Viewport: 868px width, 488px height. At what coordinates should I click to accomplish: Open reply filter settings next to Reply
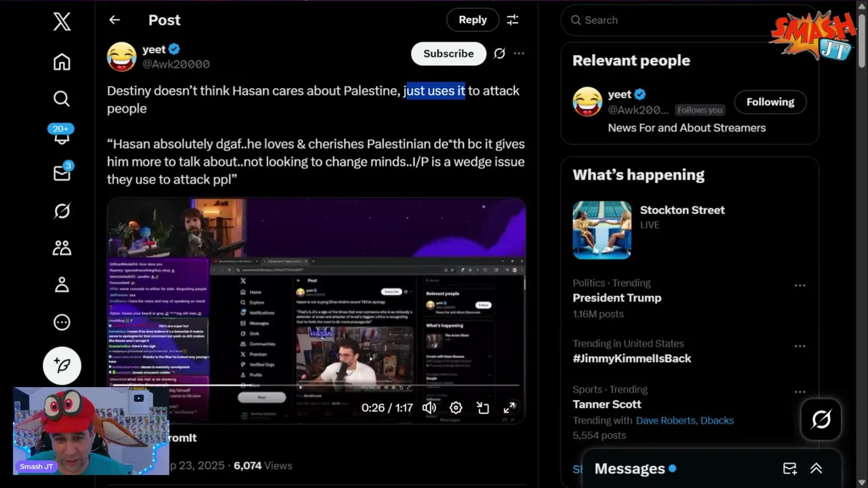pos(513,20)
